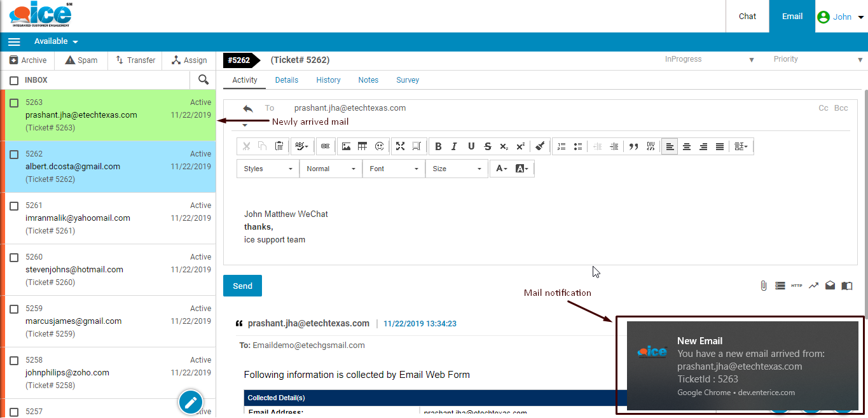Open the Available status dropdown
868x418 pixels.
56,42
